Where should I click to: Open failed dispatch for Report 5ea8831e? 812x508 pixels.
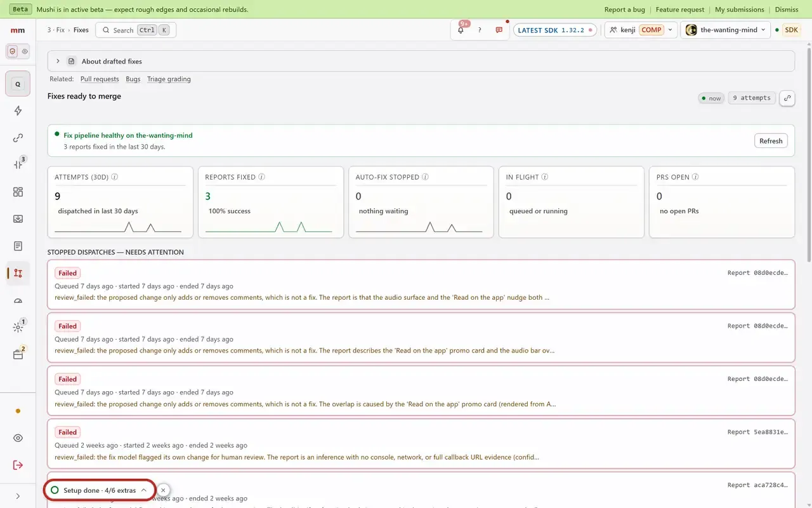[421, 444]
